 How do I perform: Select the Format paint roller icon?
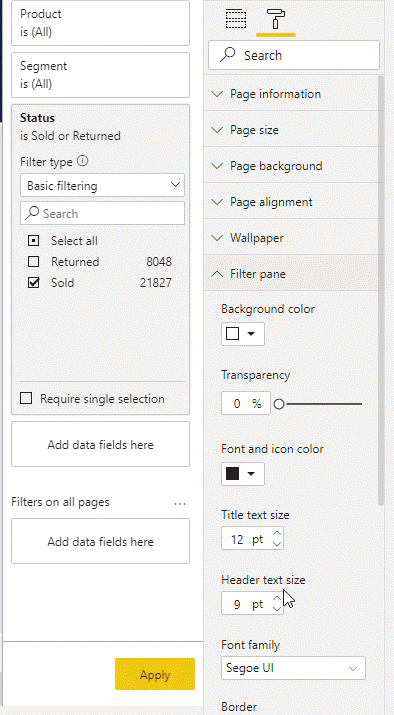point(276,19)
